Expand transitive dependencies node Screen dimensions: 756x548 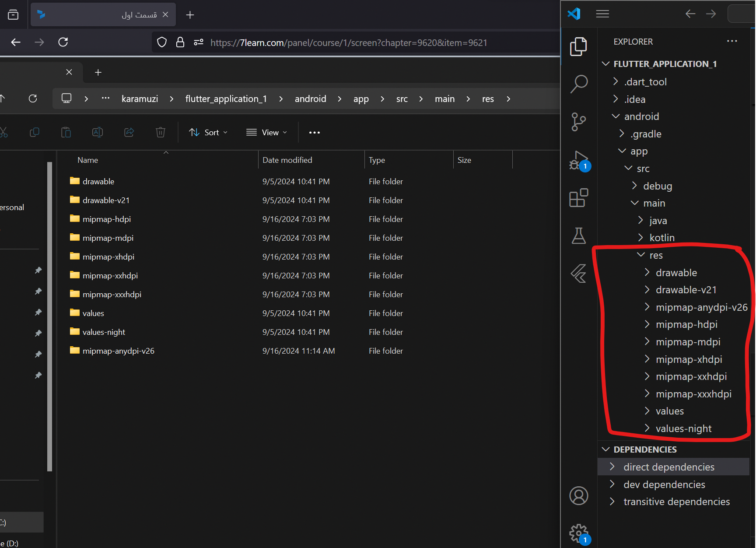pyautogui.click(x=612, y=501)
